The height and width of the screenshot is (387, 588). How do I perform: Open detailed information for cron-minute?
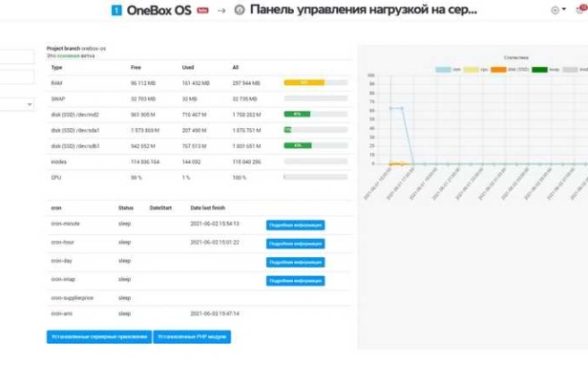click(295, 226)
